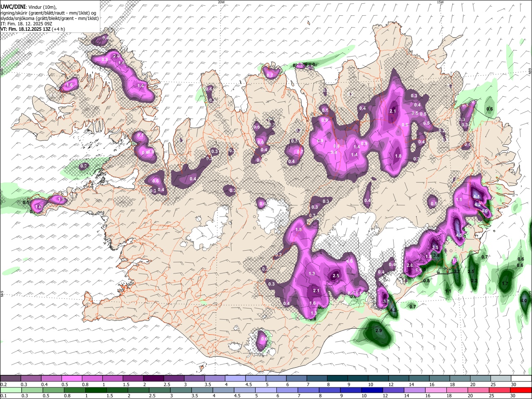Click the 7 label under the rain scale
The height and width of the screenshot is (399, 532).
pos(300,396)
